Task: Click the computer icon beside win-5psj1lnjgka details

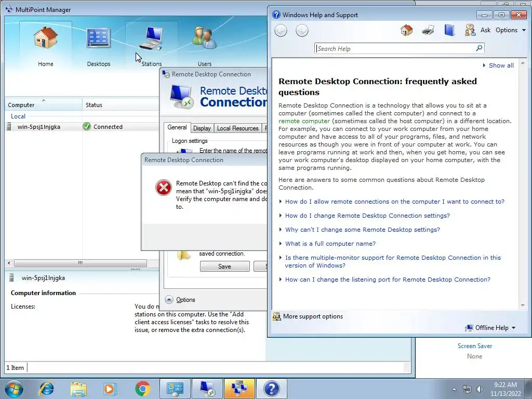Action: coord(11,278)
